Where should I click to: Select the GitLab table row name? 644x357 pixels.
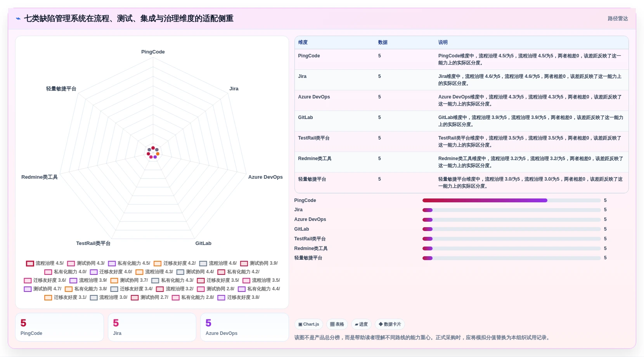(305, 117)
